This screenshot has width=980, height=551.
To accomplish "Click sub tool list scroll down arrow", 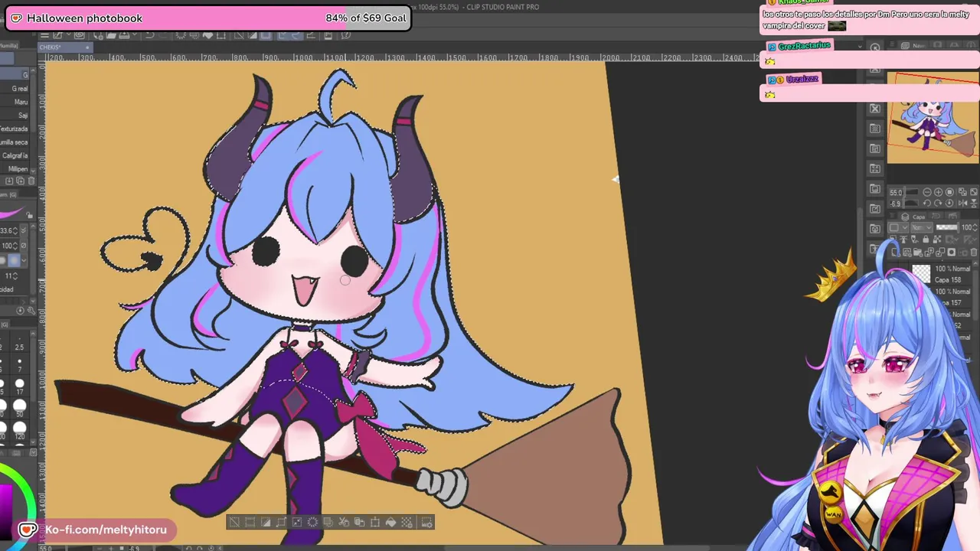I will pyautogui.click(x=33, y=170).
